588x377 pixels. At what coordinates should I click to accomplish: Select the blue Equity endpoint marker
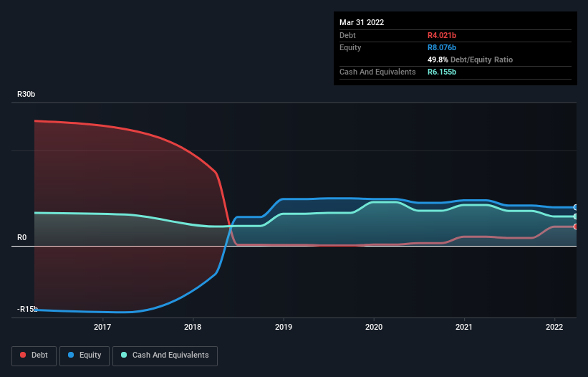click(x=576, y=207)
